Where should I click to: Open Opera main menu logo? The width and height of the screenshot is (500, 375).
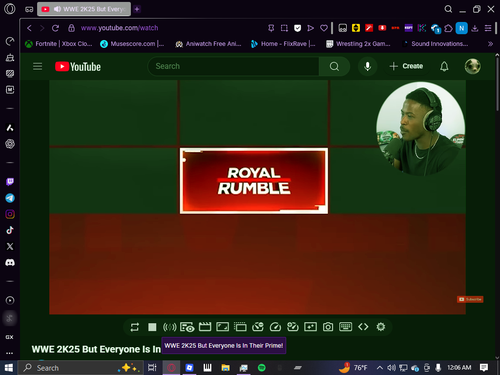coord(10,9)
